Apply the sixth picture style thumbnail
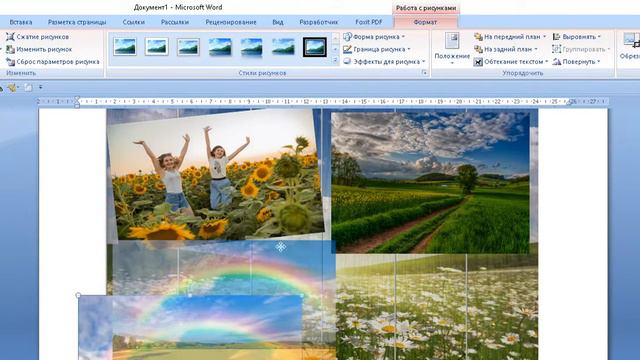This screenshot has width=640, height=360. 283,47
